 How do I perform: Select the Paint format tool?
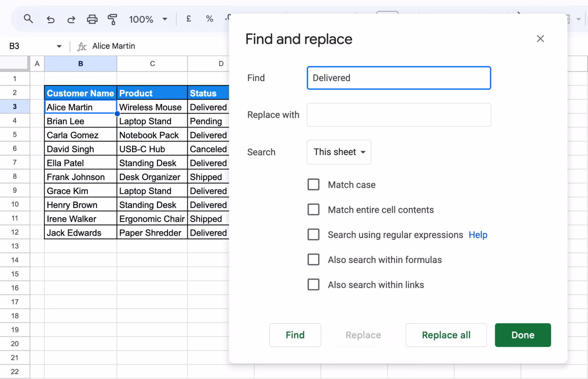click(113, 19)
